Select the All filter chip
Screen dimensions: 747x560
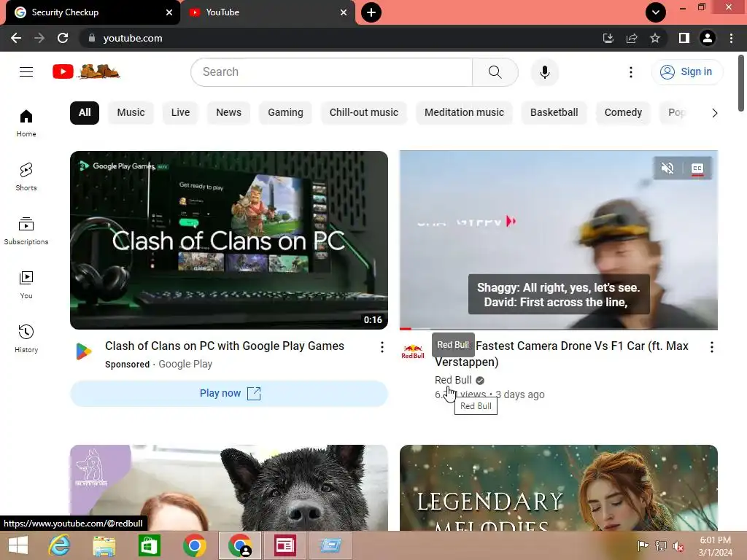tap(85, 113)
